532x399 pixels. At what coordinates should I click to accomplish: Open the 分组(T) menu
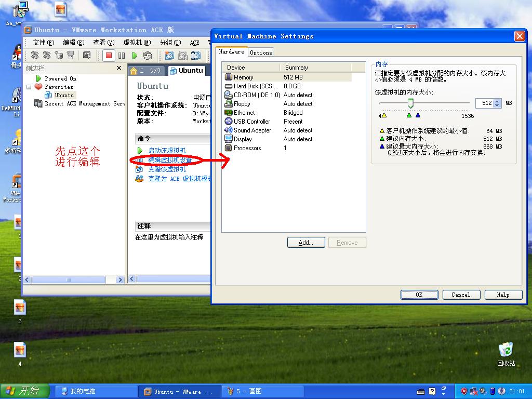(x=170, y=43)
